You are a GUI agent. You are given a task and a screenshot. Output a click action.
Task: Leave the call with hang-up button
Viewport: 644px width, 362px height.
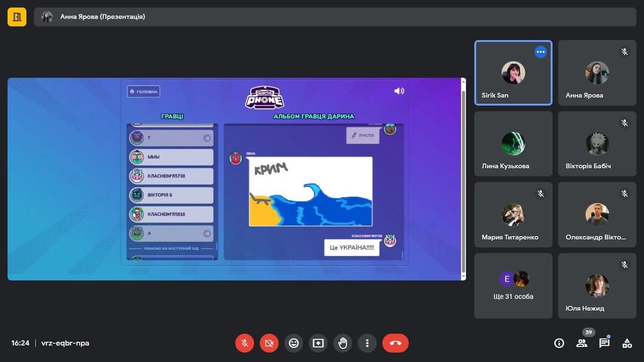[x=396, y=343]
